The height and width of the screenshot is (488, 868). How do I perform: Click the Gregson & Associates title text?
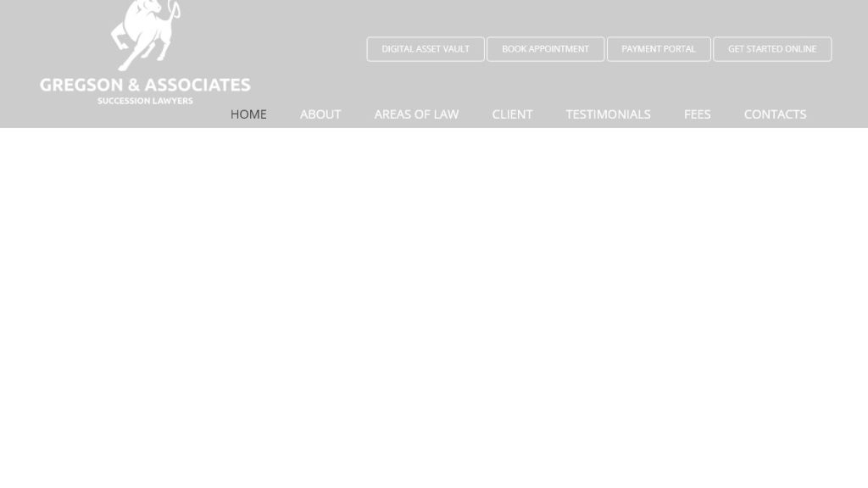pos(145,85)
